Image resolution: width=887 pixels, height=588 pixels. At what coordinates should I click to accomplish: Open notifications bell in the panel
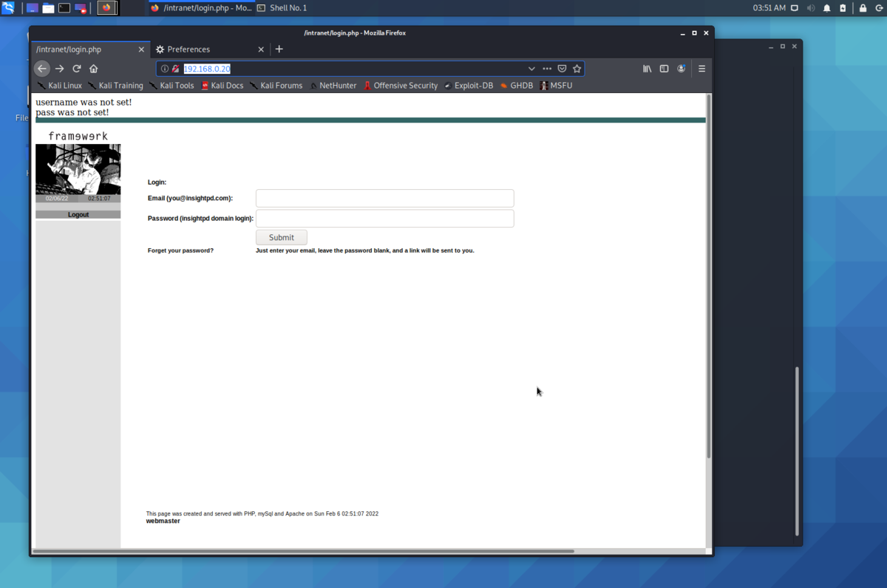tap(827, 8)
